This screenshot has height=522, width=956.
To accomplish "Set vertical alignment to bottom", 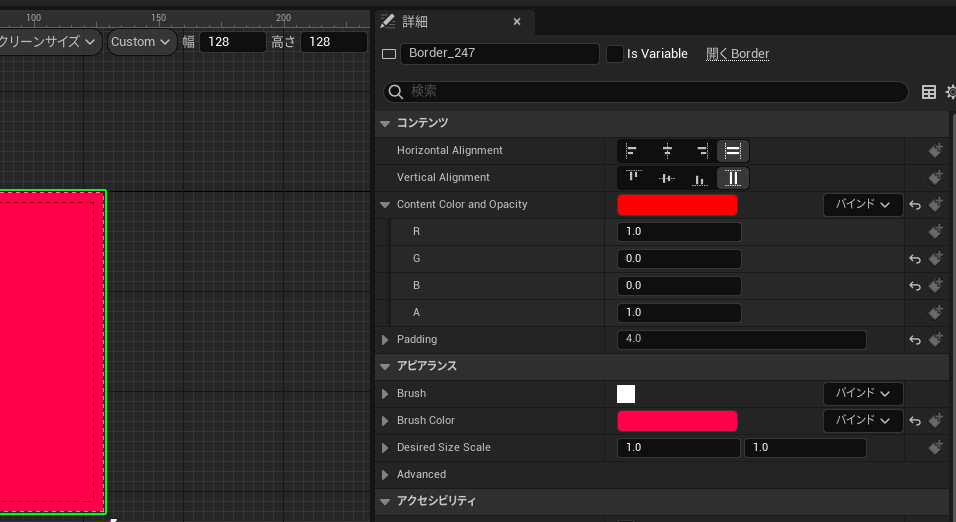I will [700, 177].
